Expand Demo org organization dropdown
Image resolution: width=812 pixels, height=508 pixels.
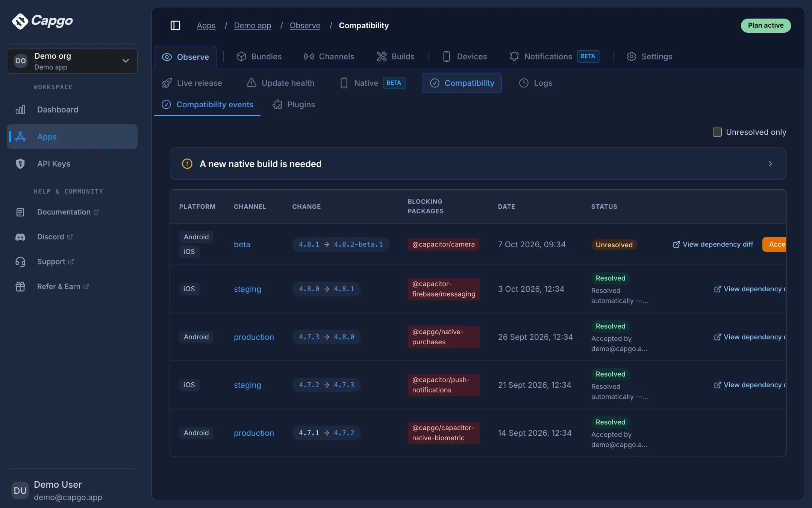click(72, 61)
